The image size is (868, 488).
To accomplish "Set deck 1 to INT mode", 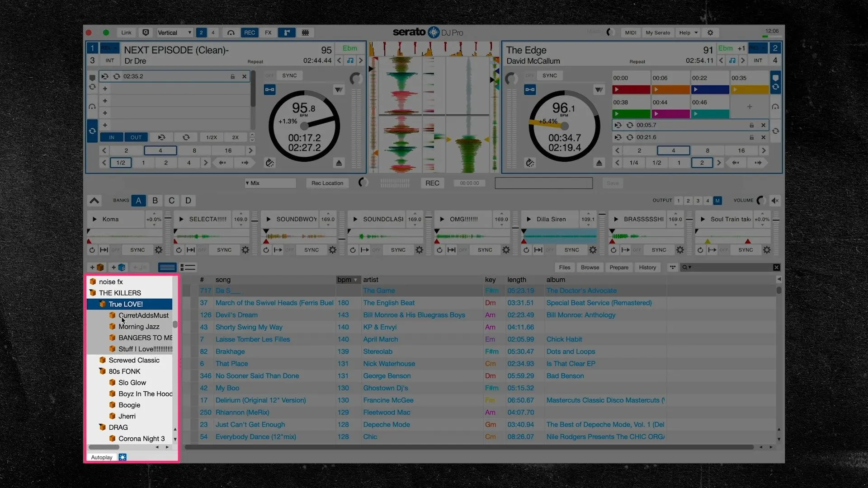I will coord(110,61).
